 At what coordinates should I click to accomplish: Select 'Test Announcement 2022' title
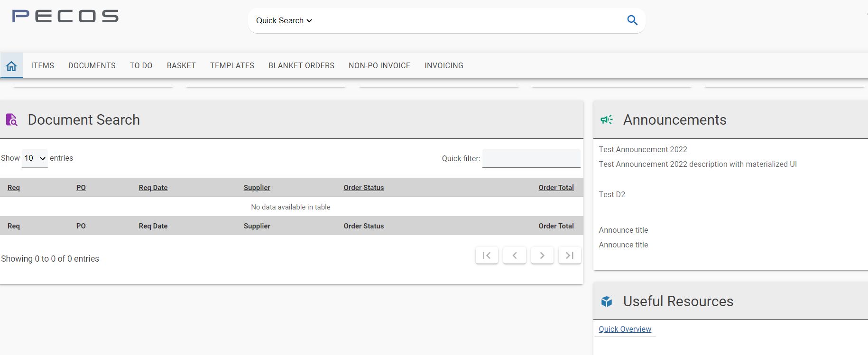coord(643,150)
